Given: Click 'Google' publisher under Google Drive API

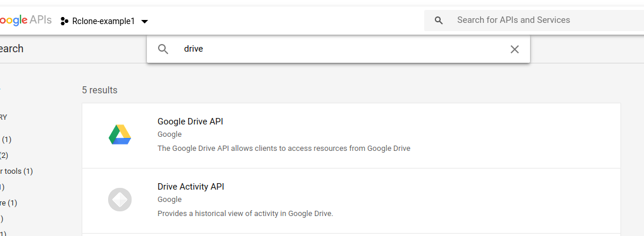Looking at the screenshot, I should (x=170, y=134).
